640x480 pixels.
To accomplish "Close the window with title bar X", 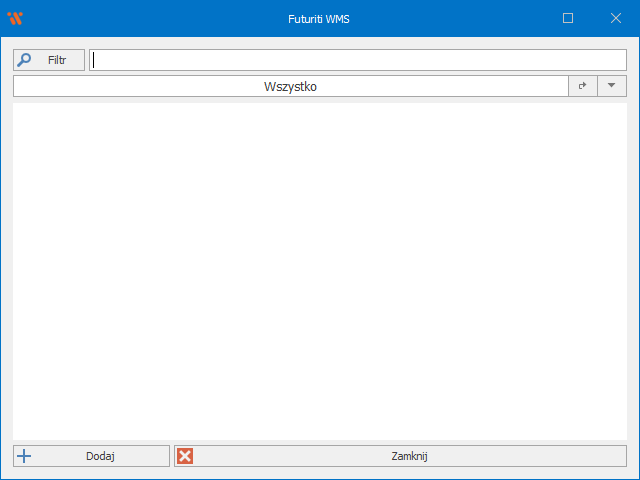I will point(616,18).
